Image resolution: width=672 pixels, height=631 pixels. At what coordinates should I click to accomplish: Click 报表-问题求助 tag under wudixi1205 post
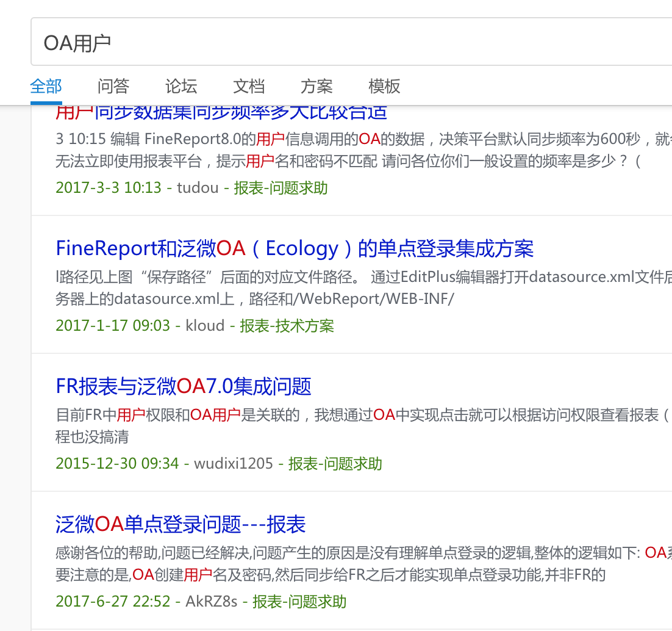tap(335, 464)
